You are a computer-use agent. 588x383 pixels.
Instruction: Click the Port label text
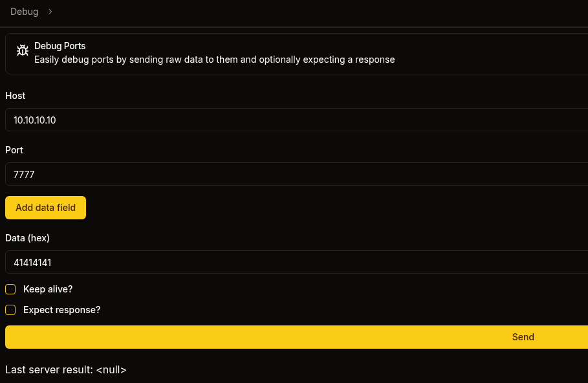click(x=14, y=149)
